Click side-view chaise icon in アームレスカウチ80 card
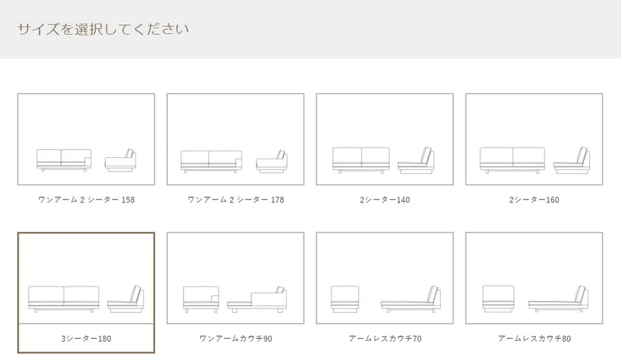This screenshot has height=364, width=621. tap(558, 299)
